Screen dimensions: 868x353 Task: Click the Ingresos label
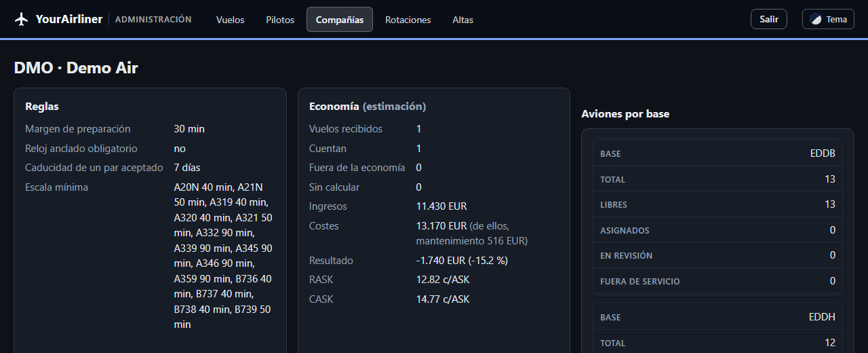coord(328,206)
